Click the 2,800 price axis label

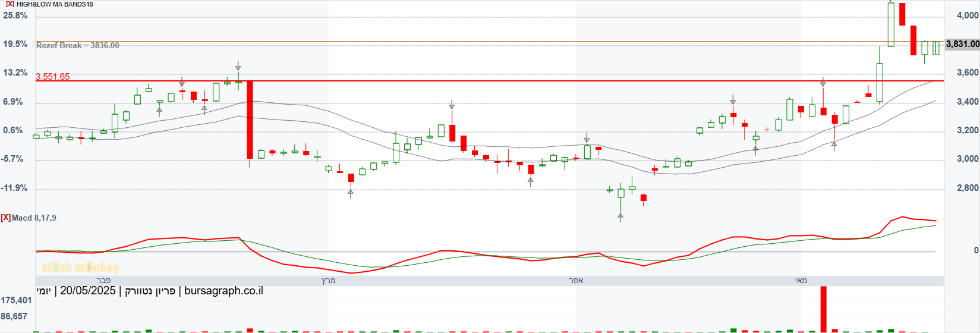(967, 188)
